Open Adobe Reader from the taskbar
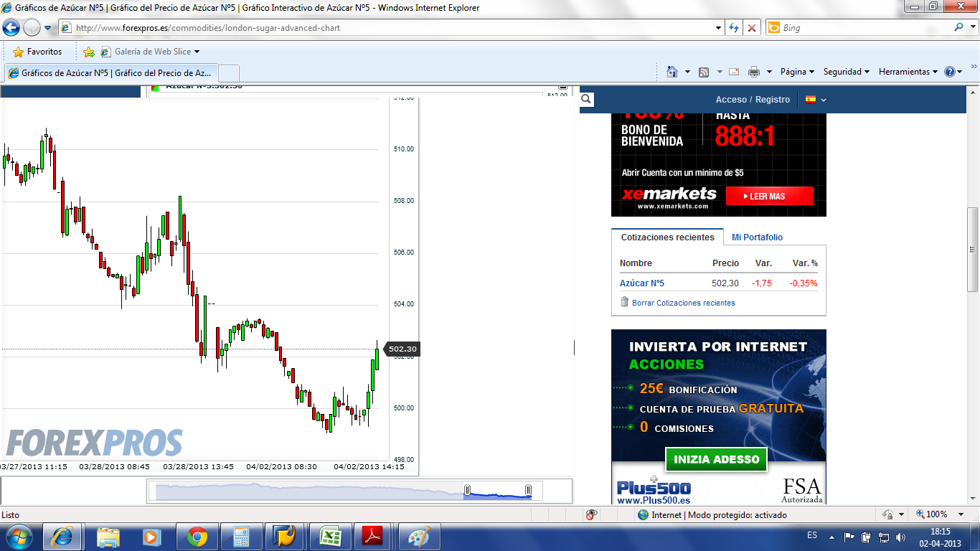The height and width of the screenshot is (551, 980). click(373, 537)
